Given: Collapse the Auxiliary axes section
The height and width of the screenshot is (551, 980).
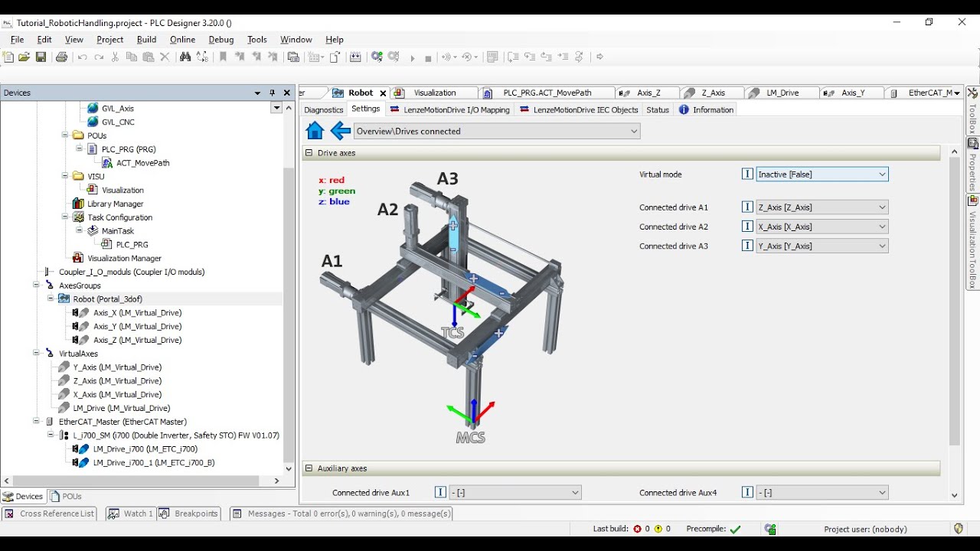Looking at the screenshot, I should 309,468.
